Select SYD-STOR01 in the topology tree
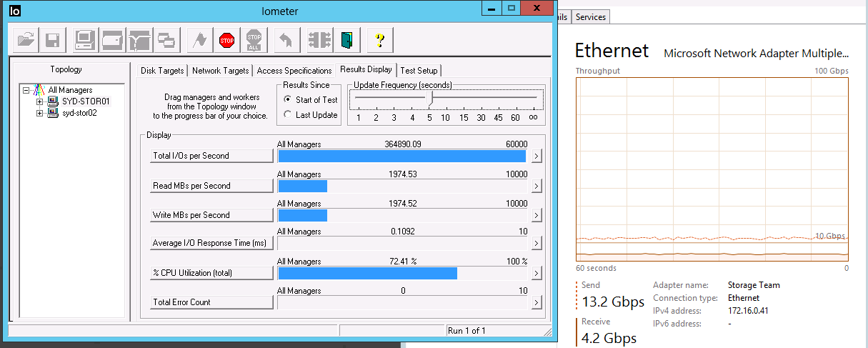 pyautogui.click(x=86, y=101)
